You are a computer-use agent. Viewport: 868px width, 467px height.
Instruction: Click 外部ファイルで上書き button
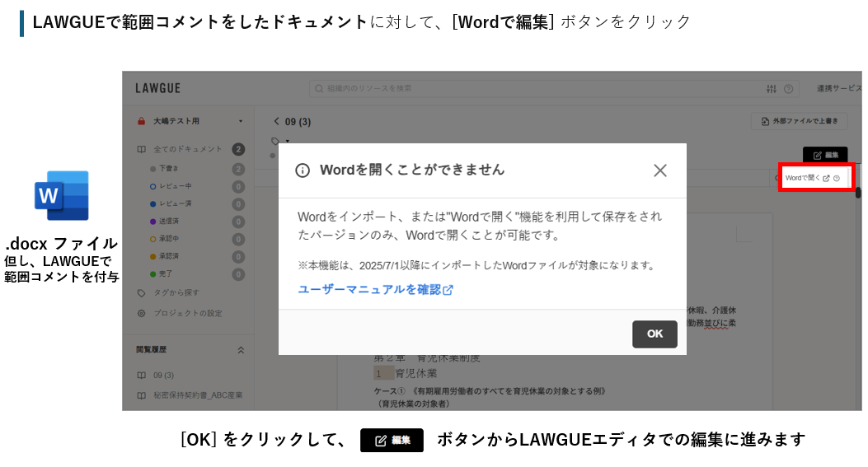point(799,122)
